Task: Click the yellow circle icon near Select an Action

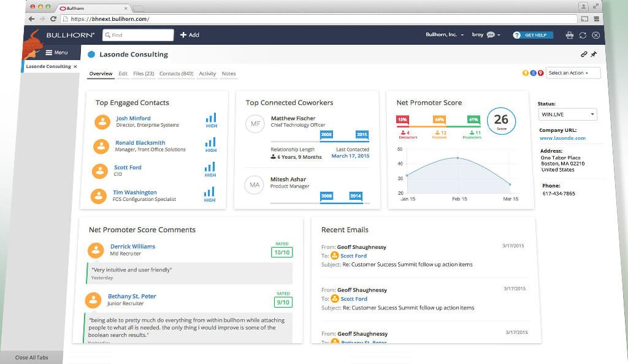Action: [x=526, y=73]
